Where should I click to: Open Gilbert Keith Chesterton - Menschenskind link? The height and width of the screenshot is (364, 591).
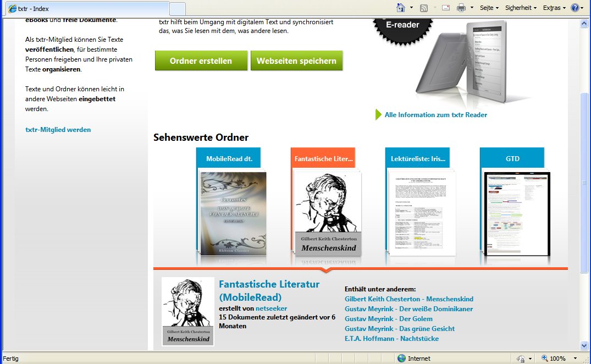(x=409, y=299)
